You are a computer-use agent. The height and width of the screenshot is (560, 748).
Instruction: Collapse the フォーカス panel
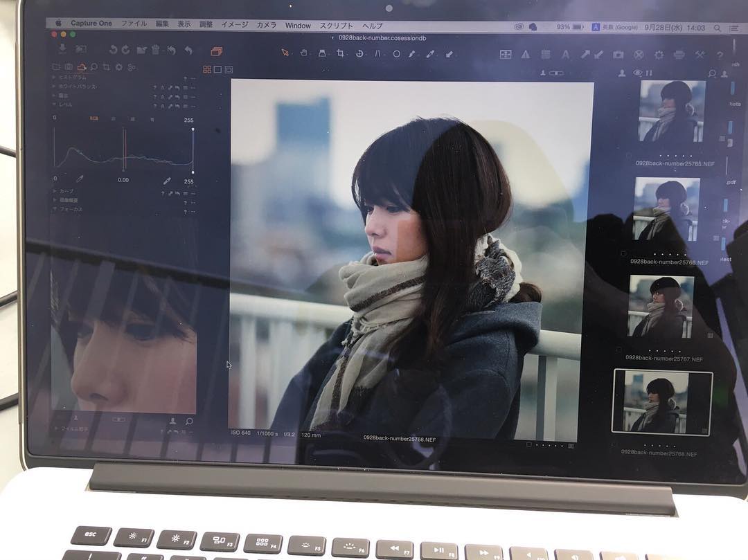(x=55, y=209)
